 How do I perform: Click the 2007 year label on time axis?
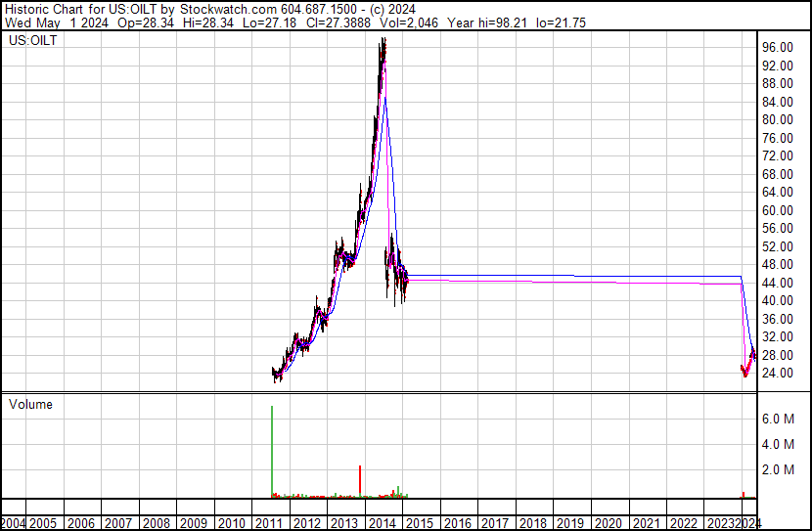[118, 524]
